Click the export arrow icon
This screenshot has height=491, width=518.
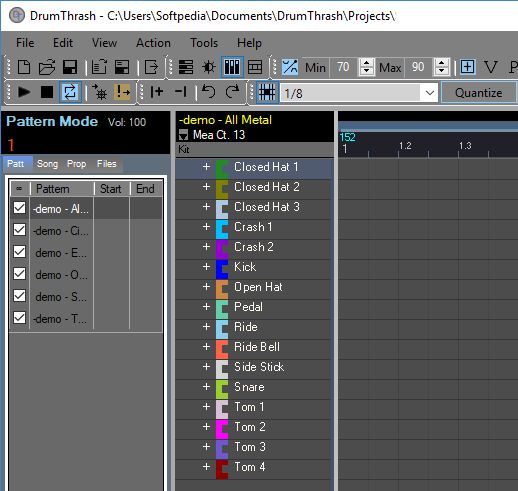point(152,67)
